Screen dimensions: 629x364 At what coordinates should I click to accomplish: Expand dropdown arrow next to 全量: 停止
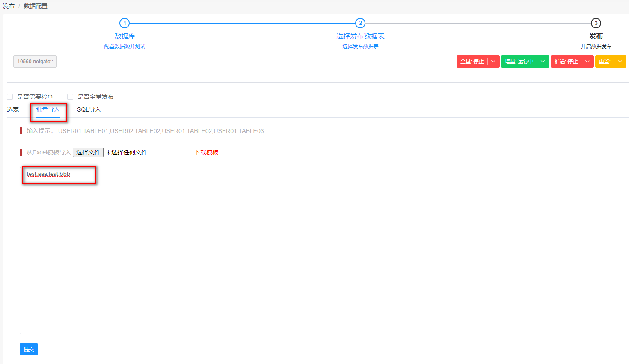tap(493, 62)
